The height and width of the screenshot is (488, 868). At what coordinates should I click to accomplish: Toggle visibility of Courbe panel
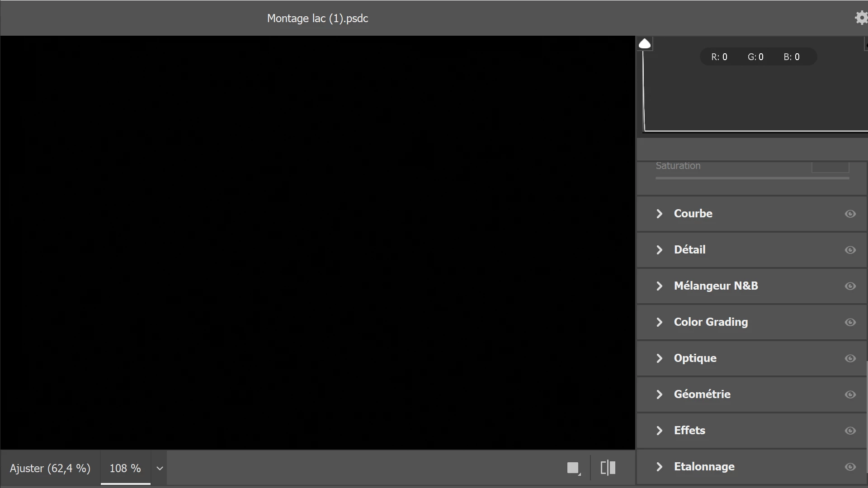[x=850, y=214]
